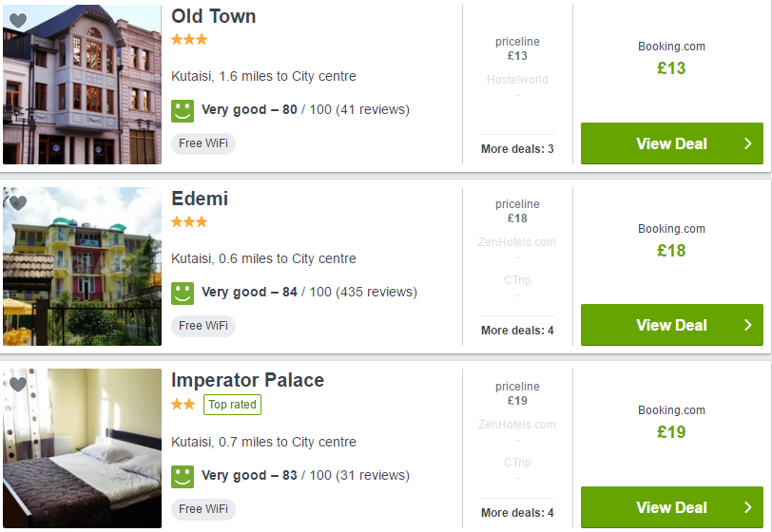Screen dimensions: 772x532
Task: Click the Top rated badge
Action: click(x=232, y=405)
